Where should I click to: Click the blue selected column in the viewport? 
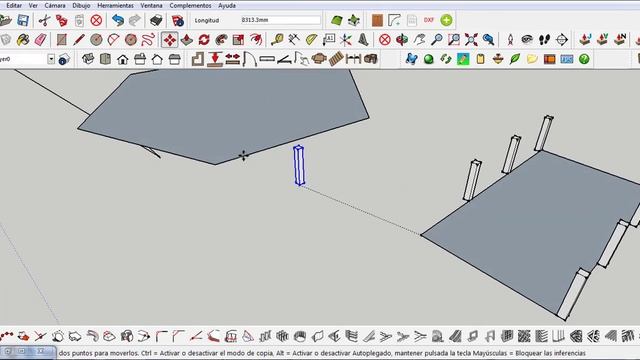click(x=299, y=165)
